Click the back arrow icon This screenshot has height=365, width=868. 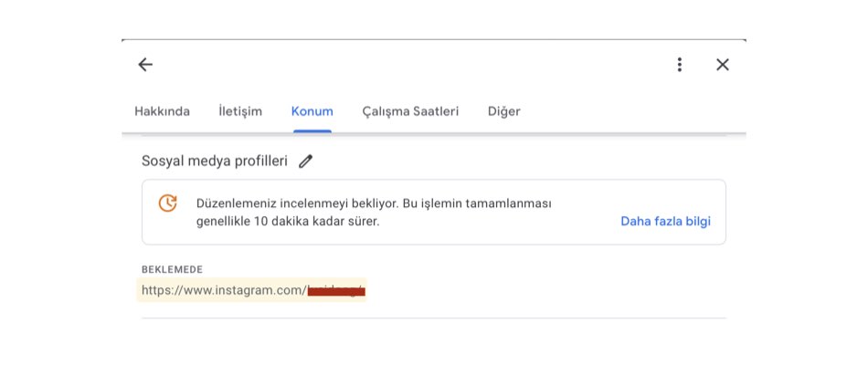click(145, 65)
